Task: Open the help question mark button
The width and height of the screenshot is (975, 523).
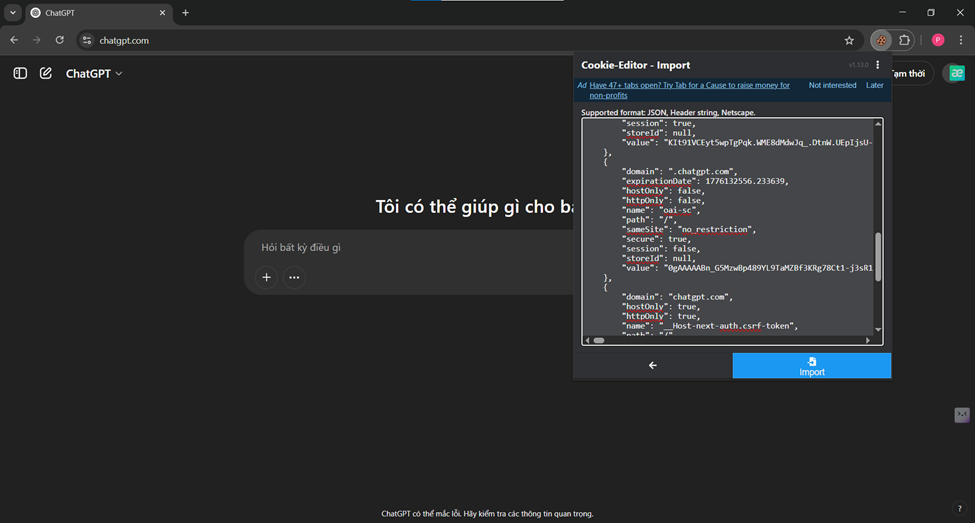Action: pyautogui.click(x=959, y=508)
